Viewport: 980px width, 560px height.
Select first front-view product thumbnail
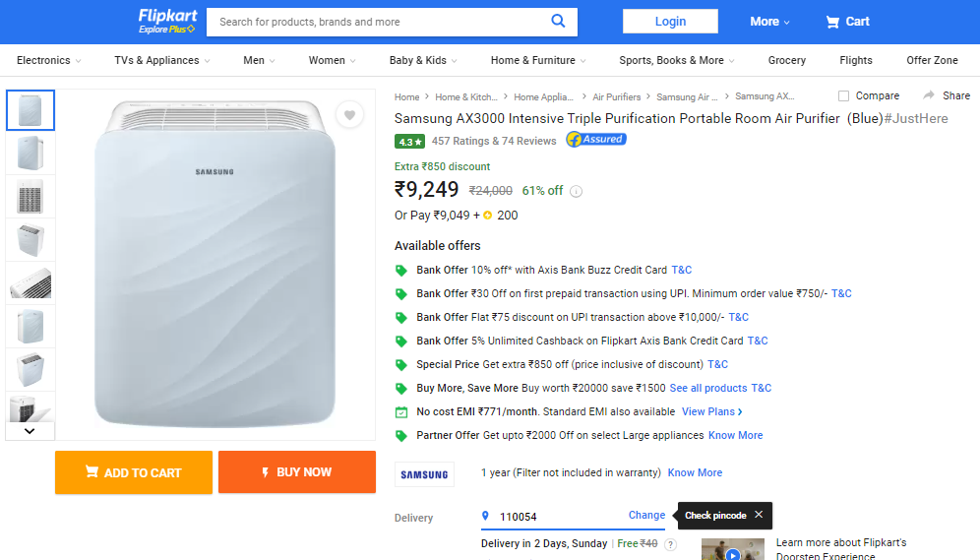(x=30, y=110)
